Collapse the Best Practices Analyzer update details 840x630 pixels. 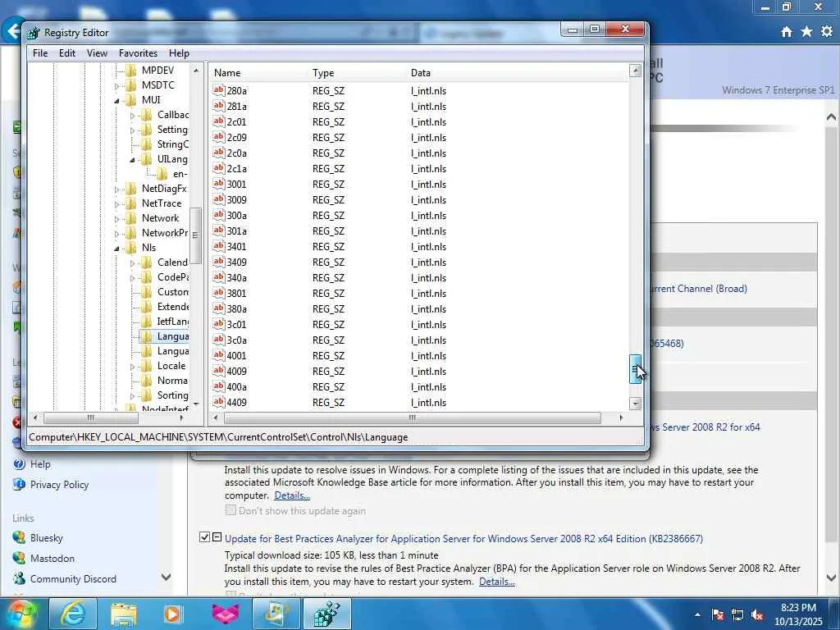pyautogui.click(x=217, y=536)
